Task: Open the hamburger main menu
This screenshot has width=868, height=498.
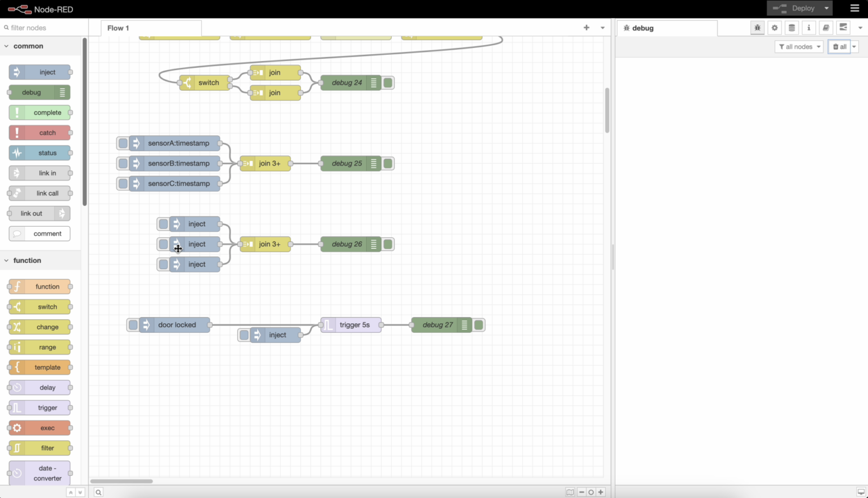Action: (x=854, y=8)
